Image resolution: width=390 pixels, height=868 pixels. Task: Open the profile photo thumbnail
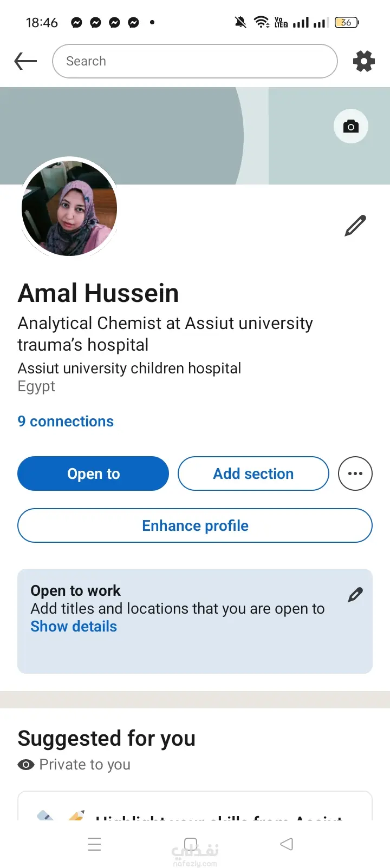click(69, 208)
